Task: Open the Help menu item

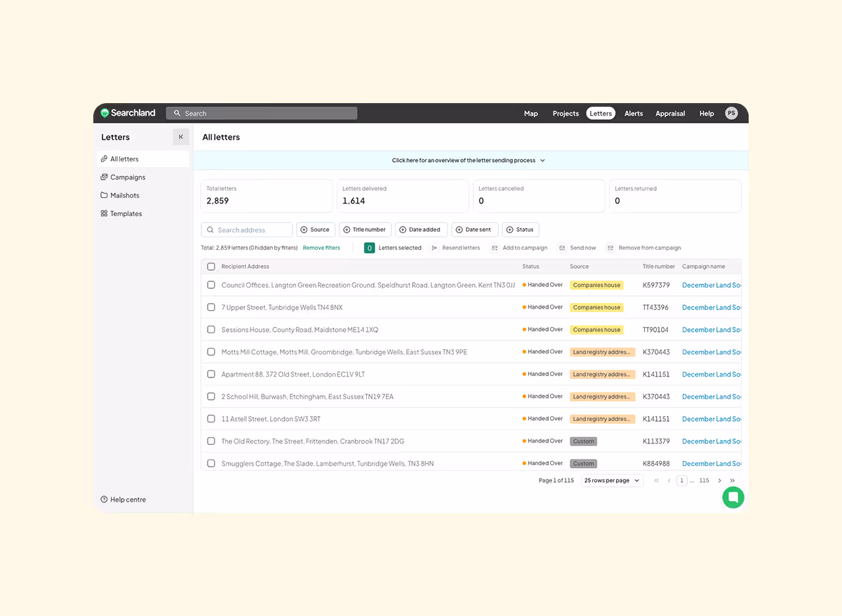Action: click(707, 114)
